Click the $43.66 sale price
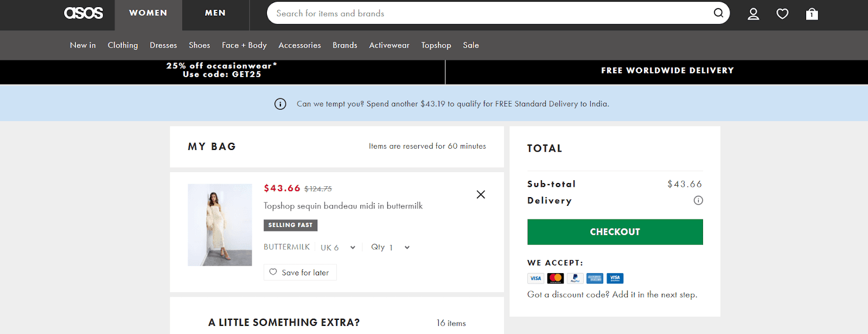This screenshot has height=334, width=868. tap(282, 188)
